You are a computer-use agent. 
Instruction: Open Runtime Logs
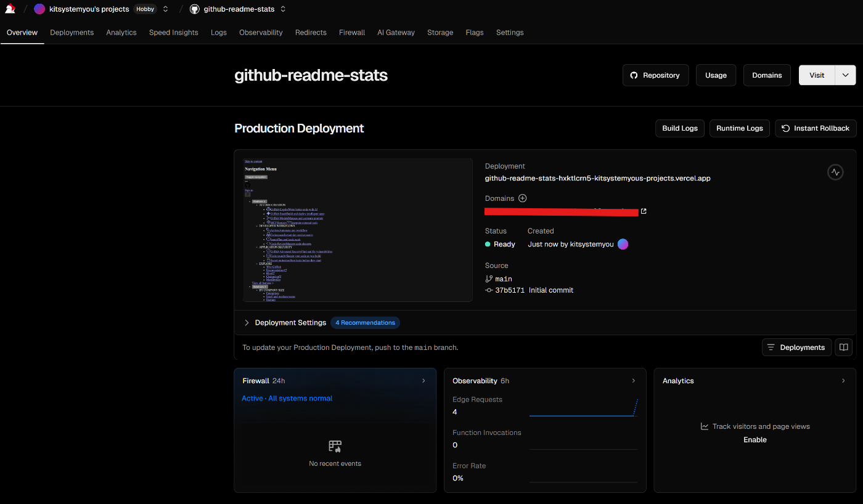point(740,128)
